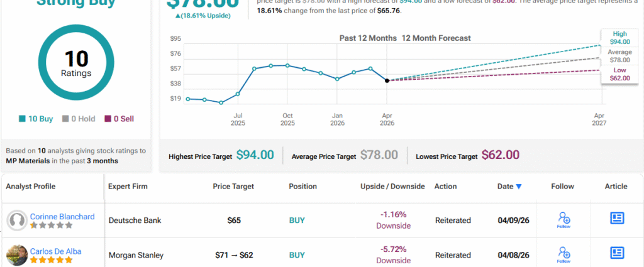Click Corinne Blanchard's avatar picture
644x267 pixels.
click(16, 221)
